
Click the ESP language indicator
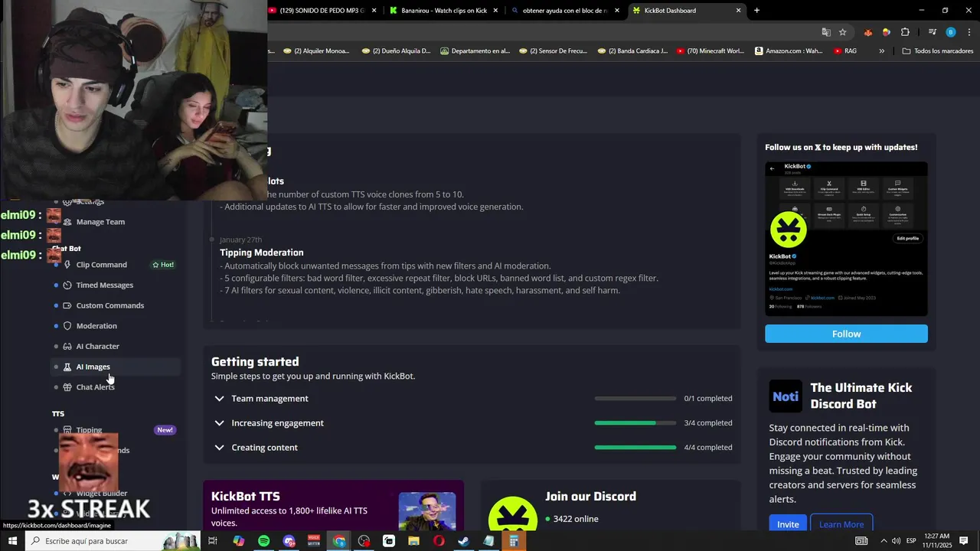(x=911, y=541)
